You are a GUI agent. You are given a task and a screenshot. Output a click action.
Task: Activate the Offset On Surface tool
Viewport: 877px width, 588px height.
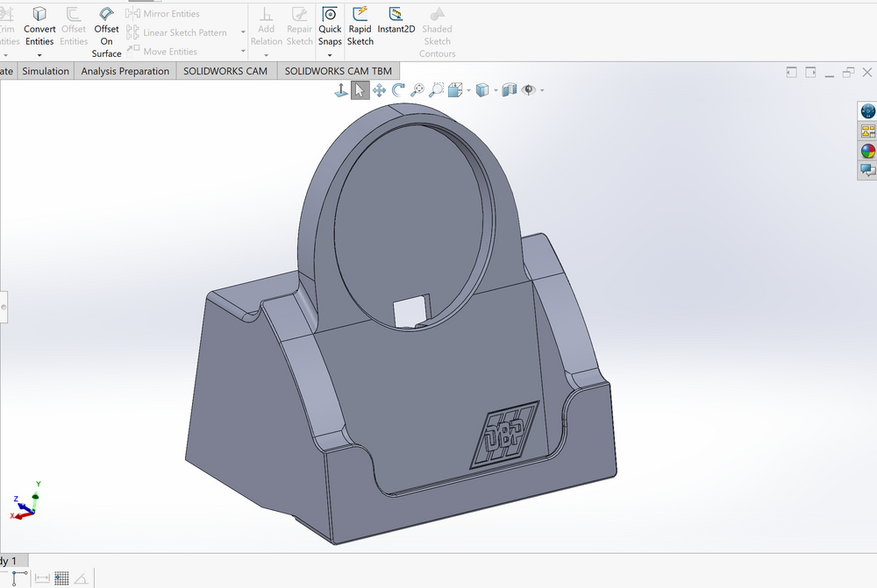pos(106,32)
